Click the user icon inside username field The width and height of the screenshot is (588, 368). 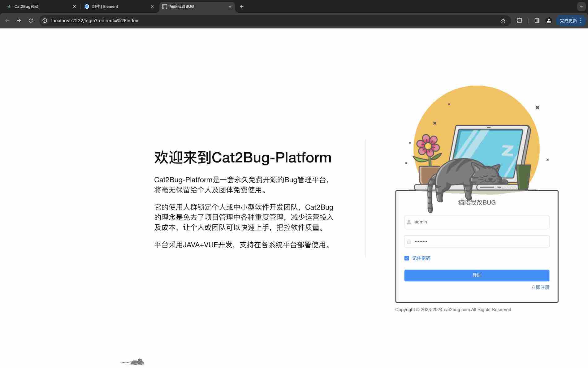pyautogui.click(x=409, y=222)
